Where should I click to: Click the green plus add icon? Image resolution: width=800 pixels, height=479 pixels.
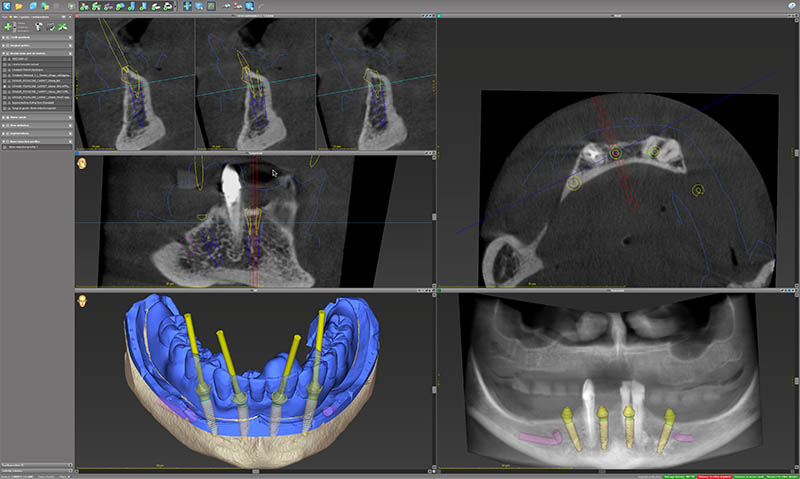(x=8, y=25)
